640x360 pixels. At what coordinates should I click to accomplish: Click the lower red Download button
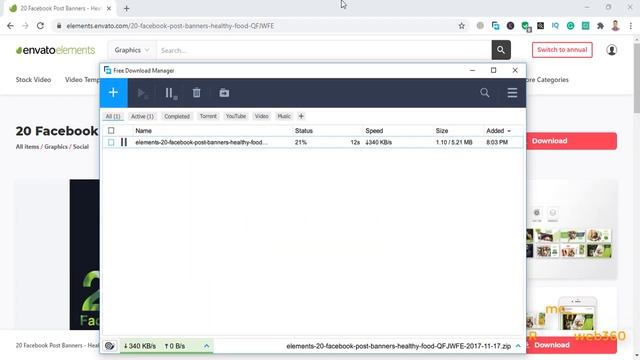click(571, 345)
